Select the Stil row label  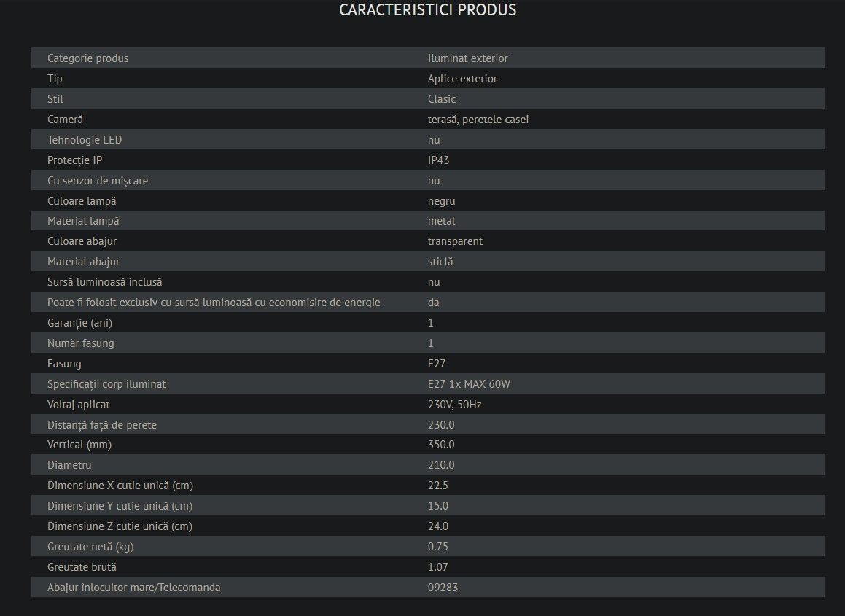55,99
